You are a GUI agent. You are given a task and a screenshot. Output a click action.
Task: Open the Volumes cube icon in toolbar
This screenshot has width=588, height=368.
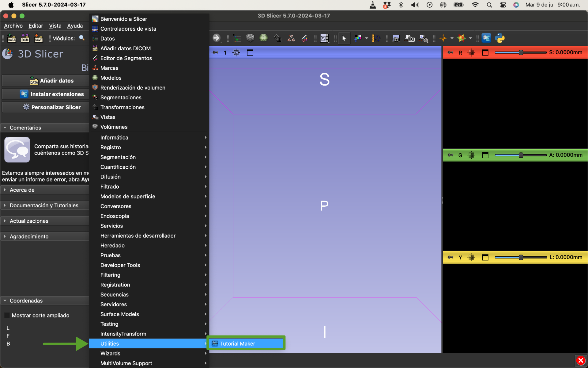pos(250,38)
